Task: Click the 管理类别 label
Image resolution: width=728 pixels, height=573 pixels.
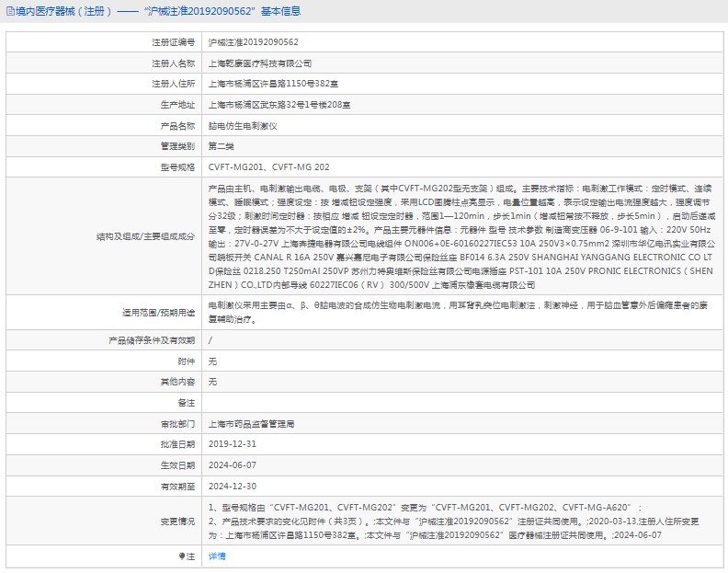Action: pos(177,146)
